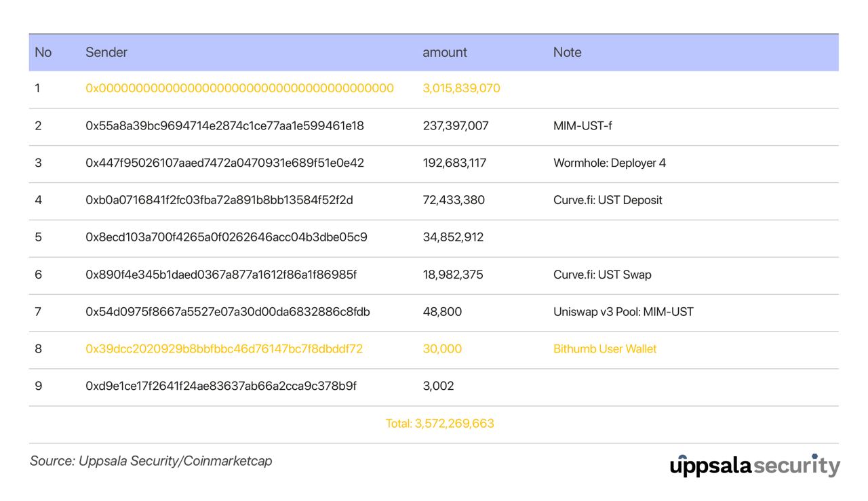Click the 'Curve.fi: UST Deposit' note
Screen dimensions: 868x501
coord(608,200)
